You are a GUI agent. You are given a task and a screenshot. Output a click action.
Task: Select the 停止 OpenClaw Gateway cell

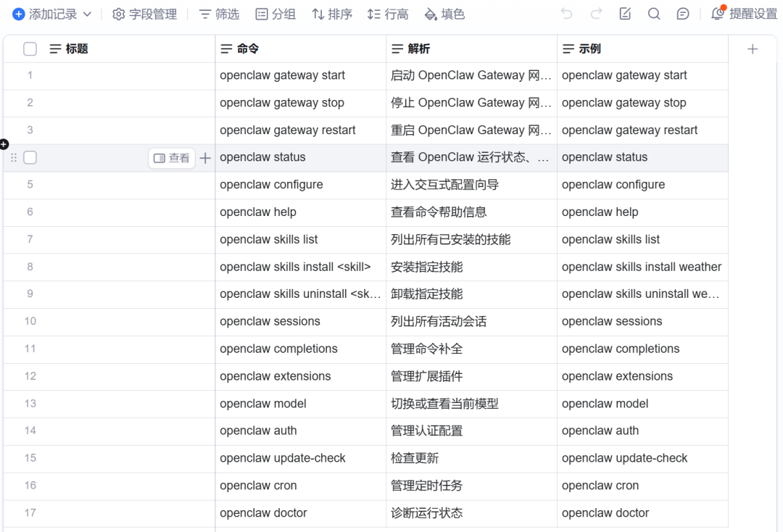(471, 104)
